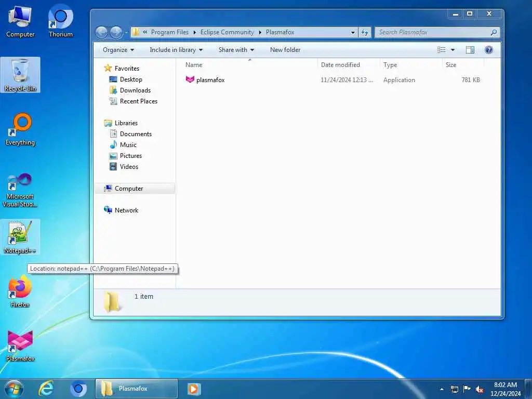Open Recent Places in navigation pane
532x399 pixels.
point(138,101)
